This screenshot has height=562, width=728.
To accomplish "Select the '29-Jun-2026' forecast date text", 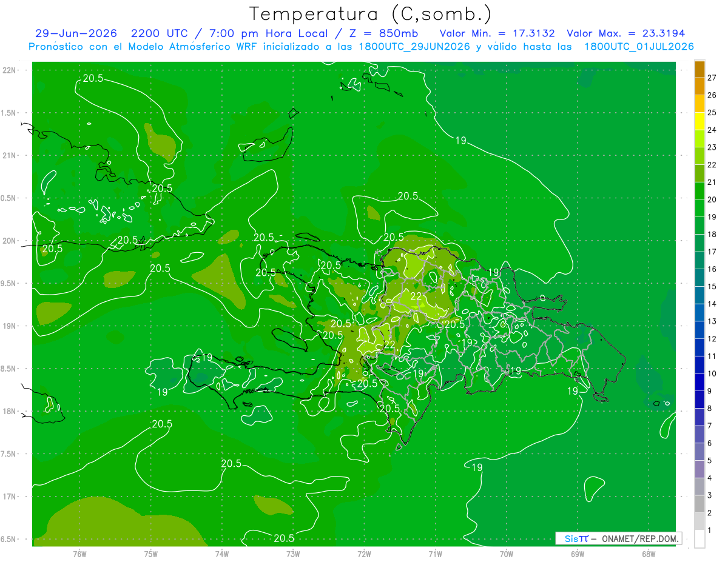I will 75,33.
